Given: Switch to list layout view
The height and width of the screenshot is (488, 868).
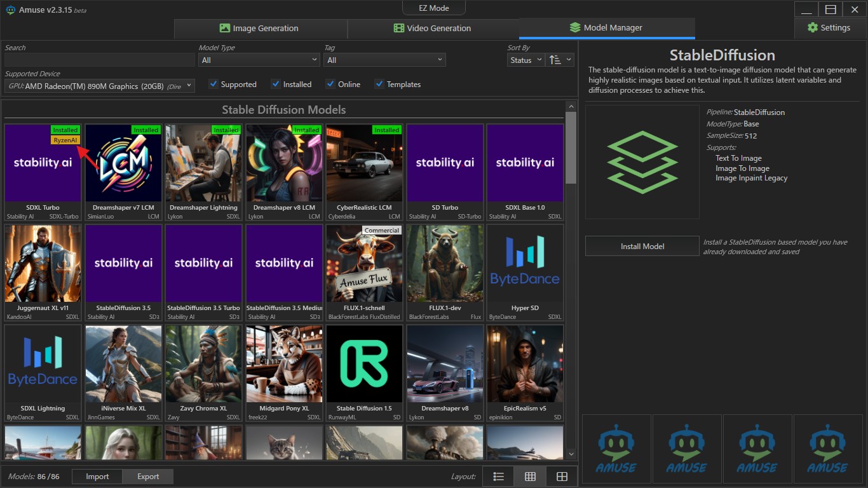Looking at the screenshot, I should click(x=499, y=477).
